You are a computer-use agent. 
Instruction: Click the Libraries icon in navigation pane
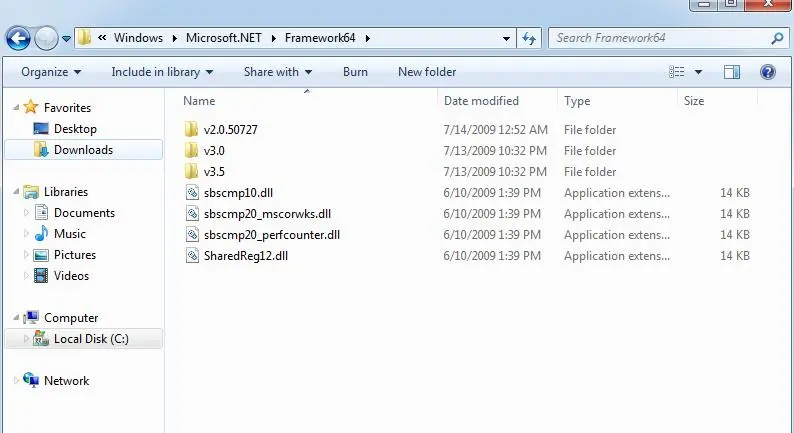pyautogui.click(x=31, y=191)
